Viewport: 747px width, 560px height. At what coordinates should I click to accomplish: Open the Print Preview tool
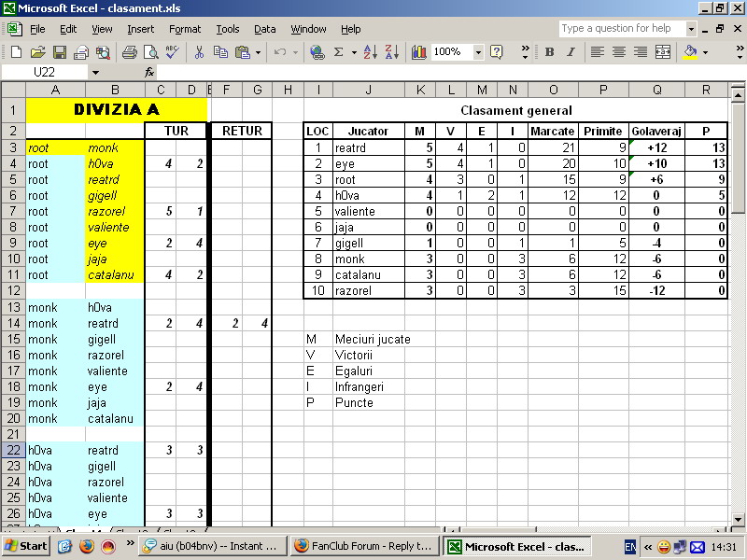[x=149, y=52]
